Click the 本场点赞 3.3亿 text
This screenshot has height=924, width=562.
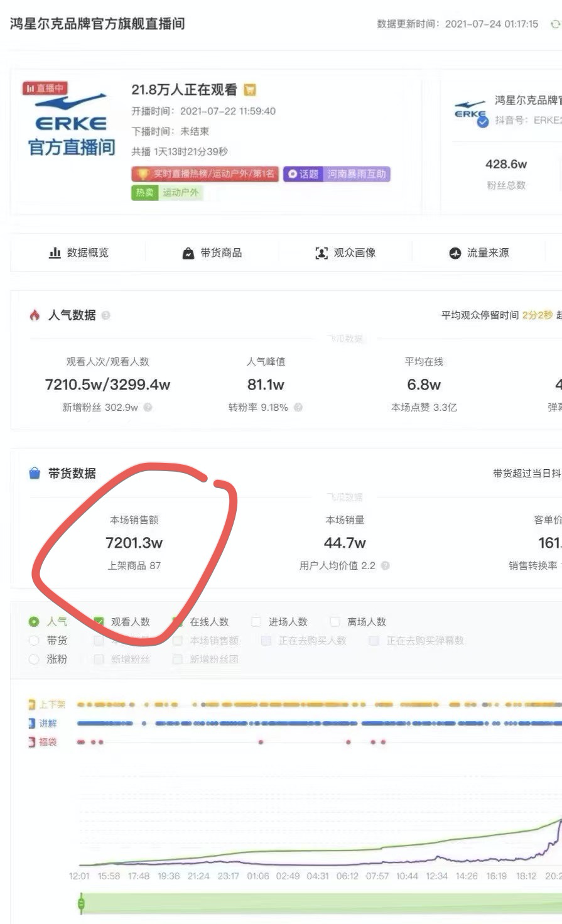coord(424,407)
